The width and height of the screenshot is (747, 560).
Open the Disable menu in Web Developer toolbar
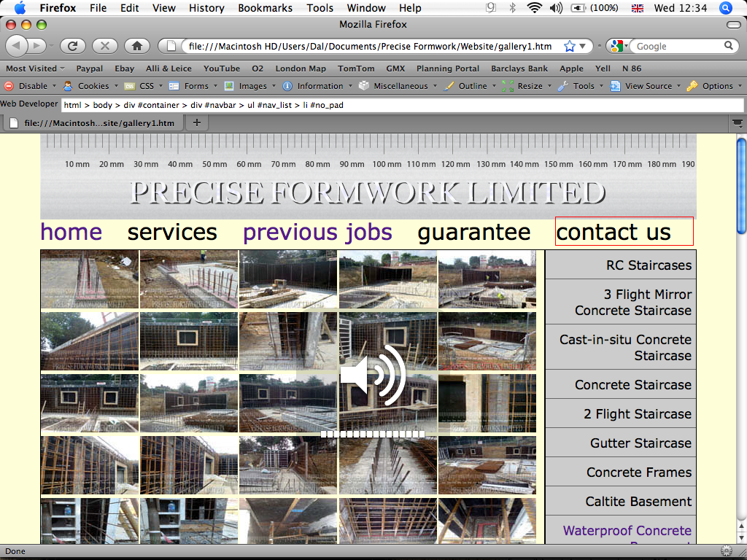point(30,86)
